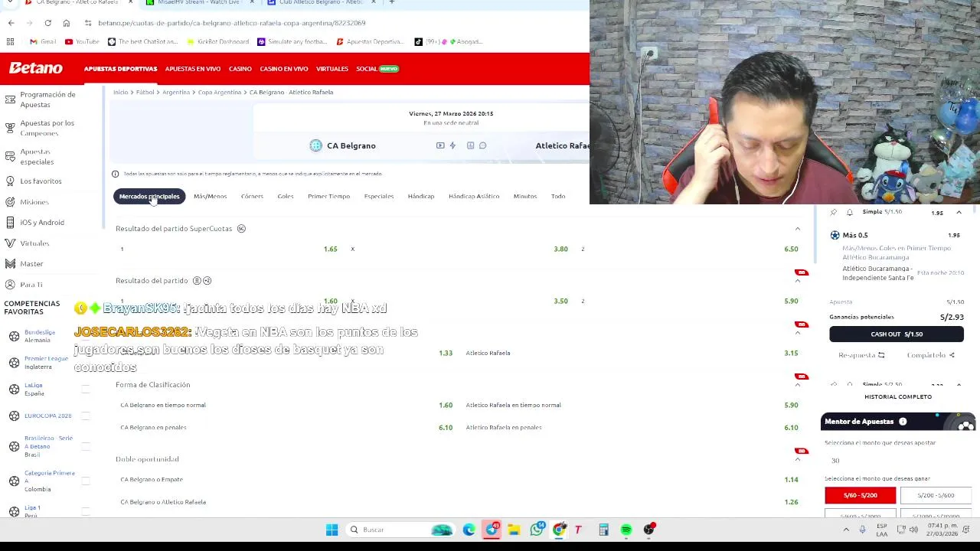Click the Mentor de Apuestas info icon

click(x=903, y=421)
